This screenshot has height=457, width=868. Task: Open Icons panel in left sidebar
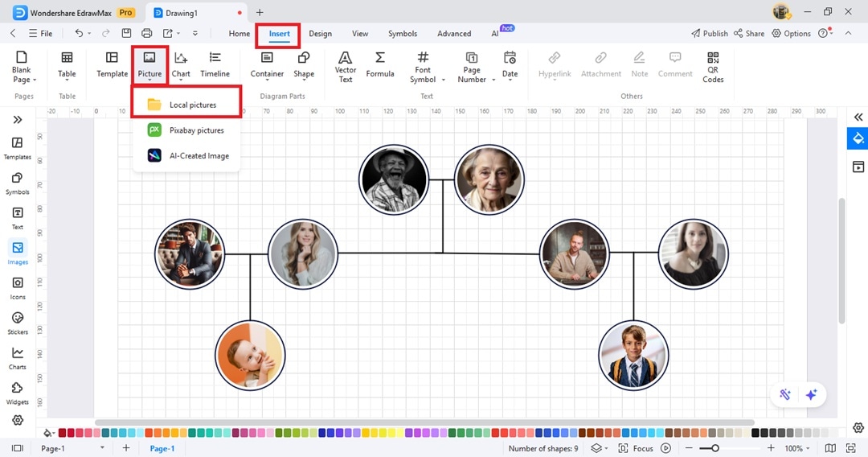click(x=17, y=288)
